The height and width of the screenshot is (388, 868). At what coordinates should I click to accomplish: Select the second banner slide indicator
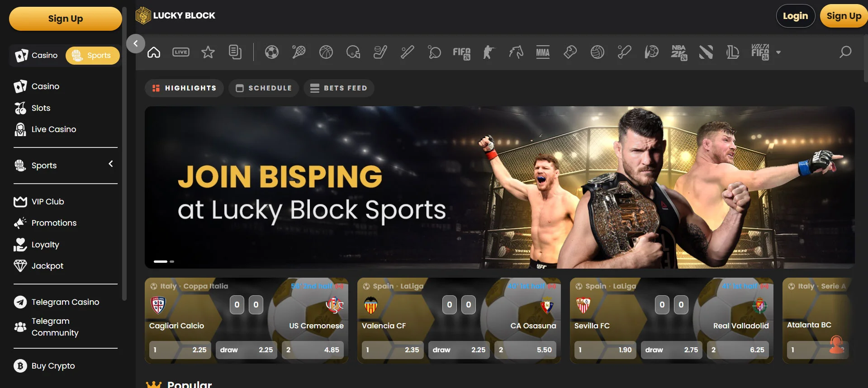point(172,261)
